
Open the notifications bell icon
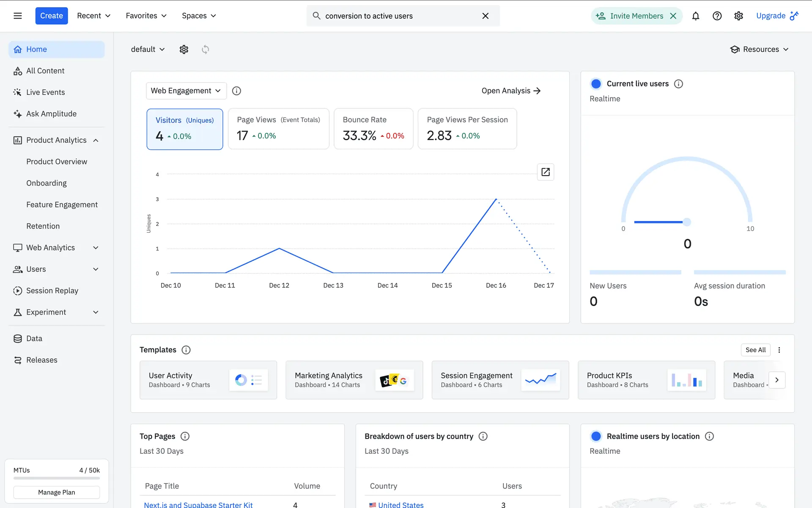[x=696, y=16]
